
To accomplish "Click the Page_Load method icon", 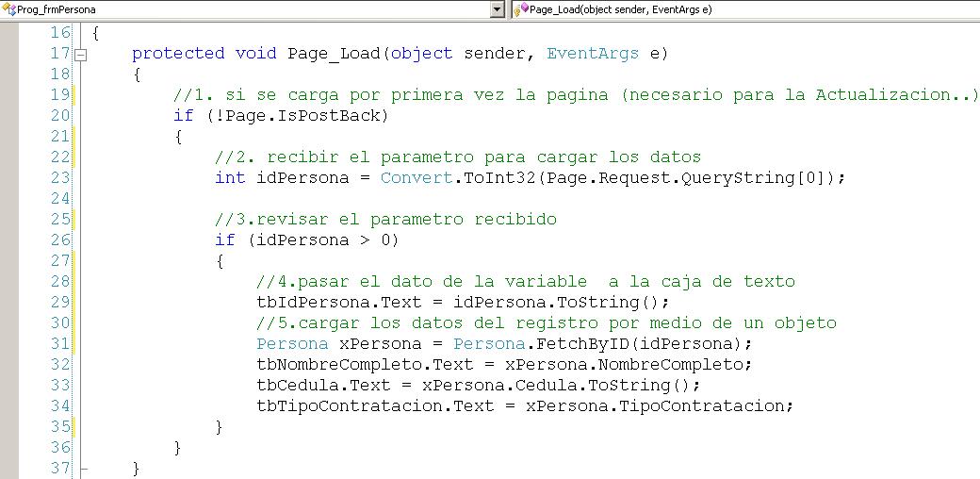I will point(520,9).
